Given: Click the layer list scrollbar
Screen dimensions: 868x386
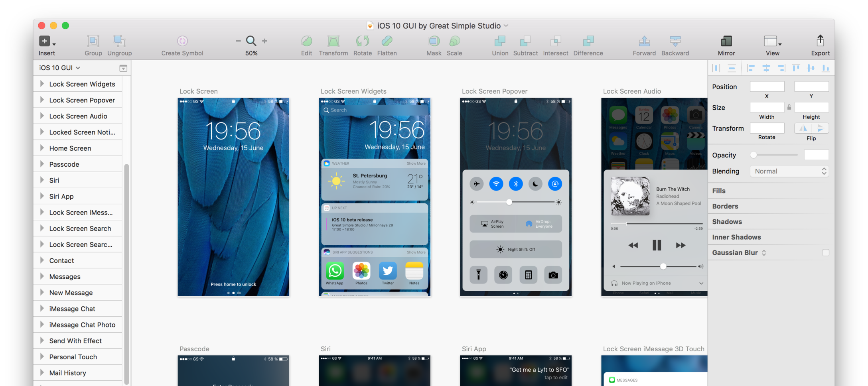Looking at the screenshot, I should pyautogui.click(x=126, y=274).
